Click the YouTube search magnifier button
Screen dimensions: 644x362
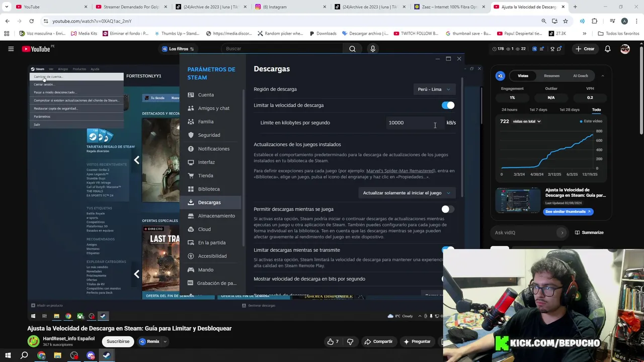coord(352,49)
